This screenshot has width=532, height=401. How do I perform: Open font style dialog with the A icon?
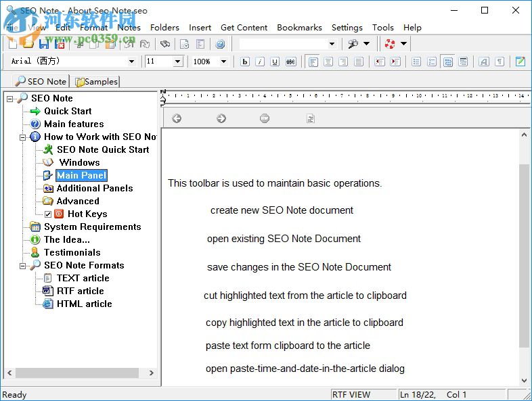[x=484, y=62]
